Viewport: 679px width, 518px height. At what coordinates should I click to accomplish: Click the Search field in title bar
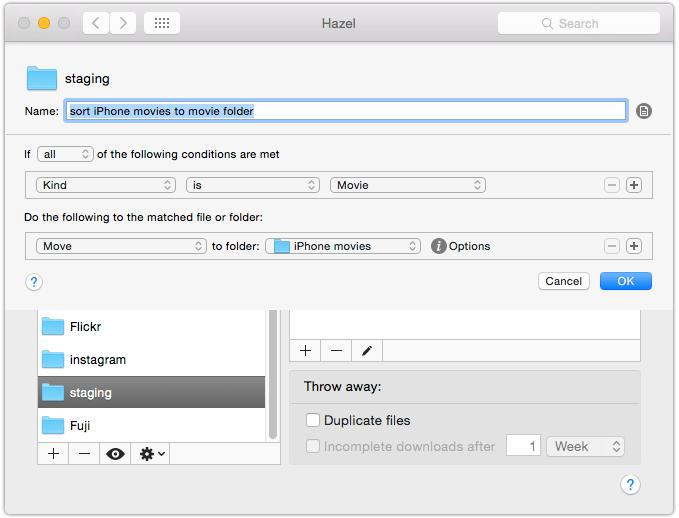point(579,23)
